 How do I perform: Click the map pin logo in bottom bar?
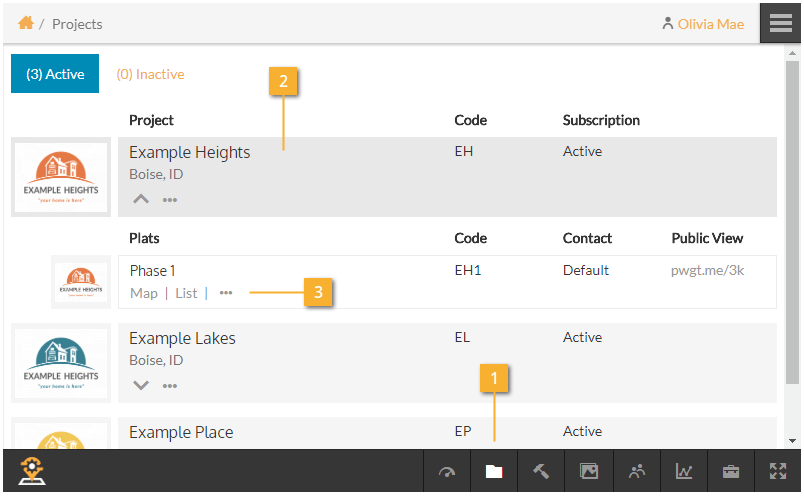(33, 472)
